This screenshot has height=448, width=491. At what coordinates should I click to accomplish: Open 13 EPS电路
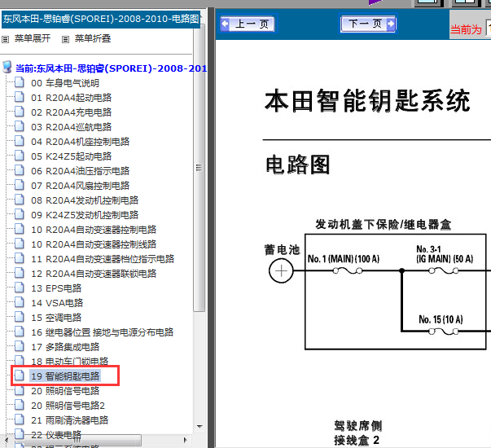[x=56, y=288]
